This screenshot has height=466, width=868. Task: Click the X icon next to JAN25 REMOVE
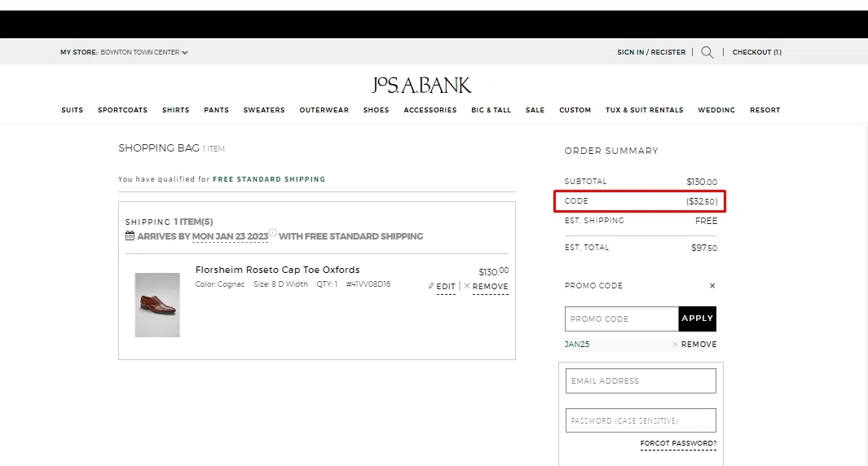[675, 345]
